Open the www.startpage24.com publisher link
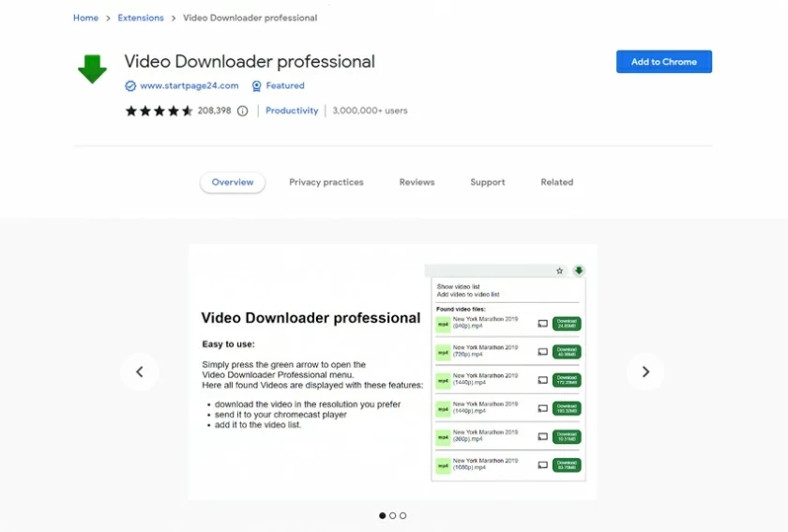Screen dimensions: 788x532 click(189, 86)
